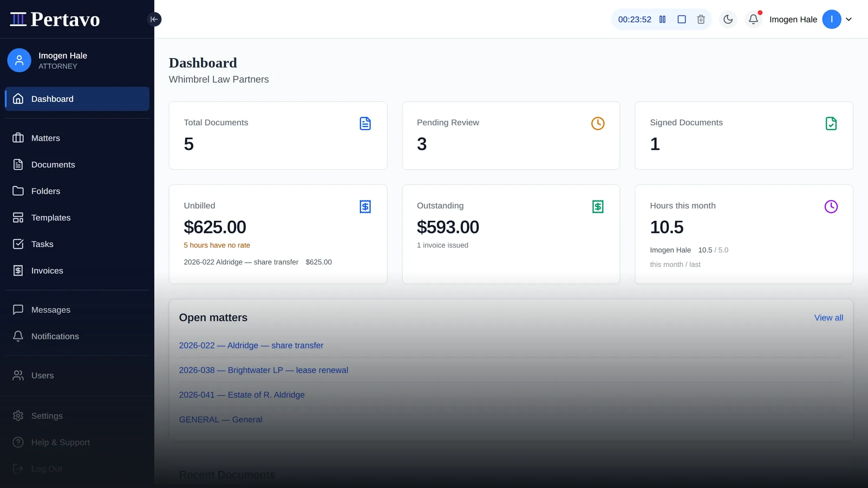Viewport: 868px width, 488px height.
Task: Toggle dark mode moon icon
Action: point(728,19)
